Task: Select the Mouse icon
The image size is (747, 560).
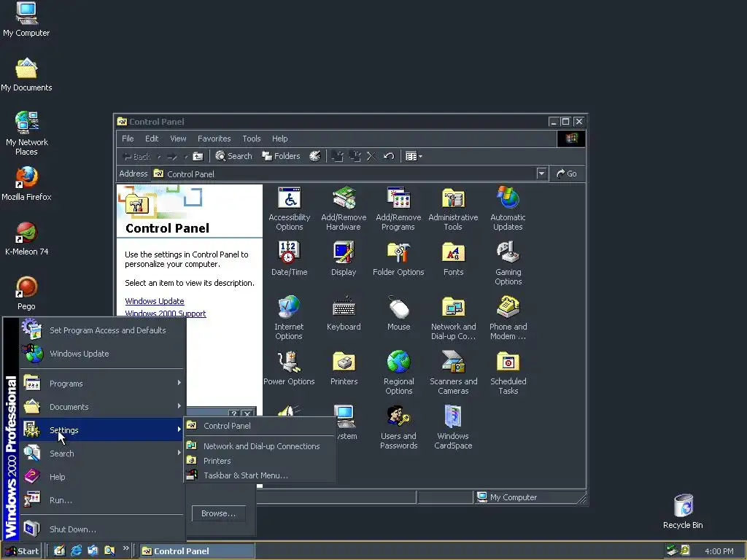Action: [399, 314]
